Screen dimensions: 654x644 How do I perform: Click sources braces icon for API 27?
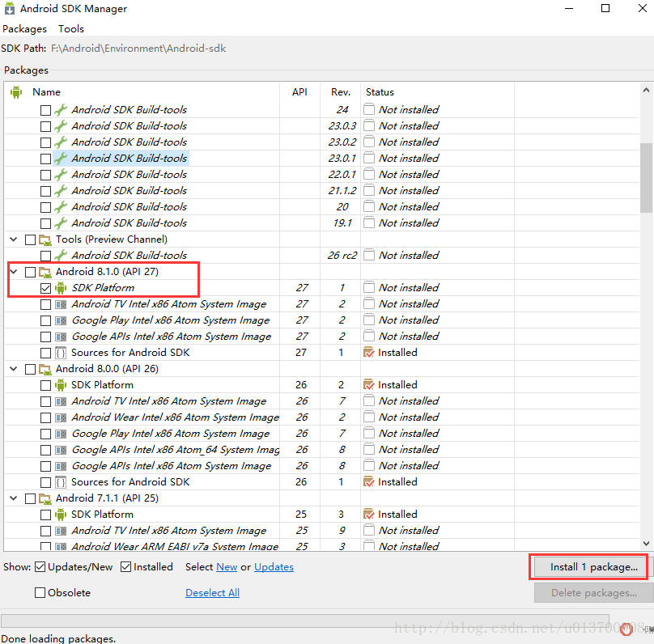(61, 353)
